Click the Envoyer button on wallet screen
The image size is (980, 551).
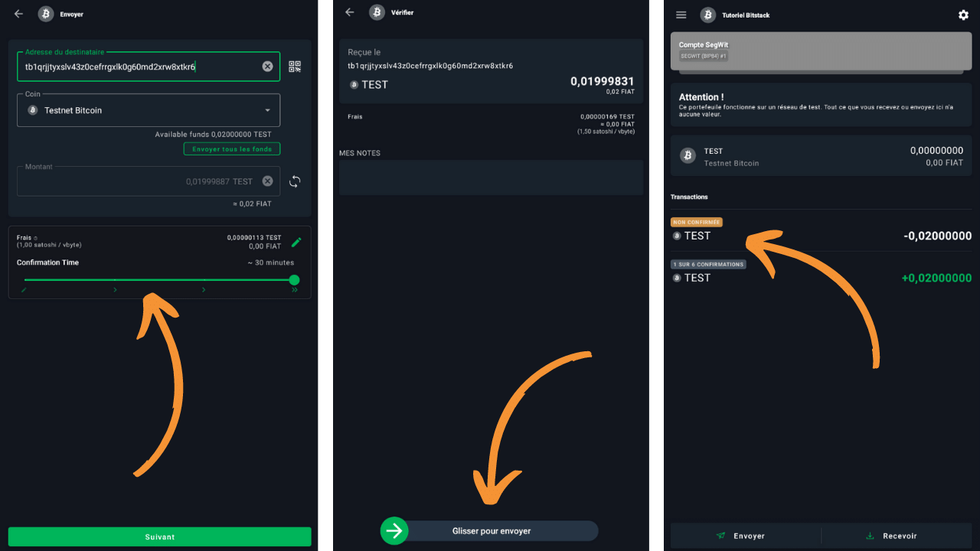tap(741, 536)
